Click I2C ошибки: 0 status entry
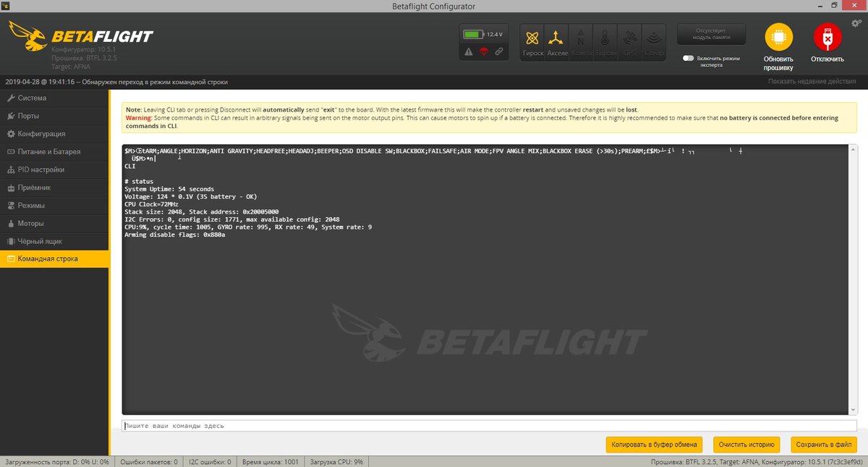This screenshot has height=467, width=868. pos(210,462)
